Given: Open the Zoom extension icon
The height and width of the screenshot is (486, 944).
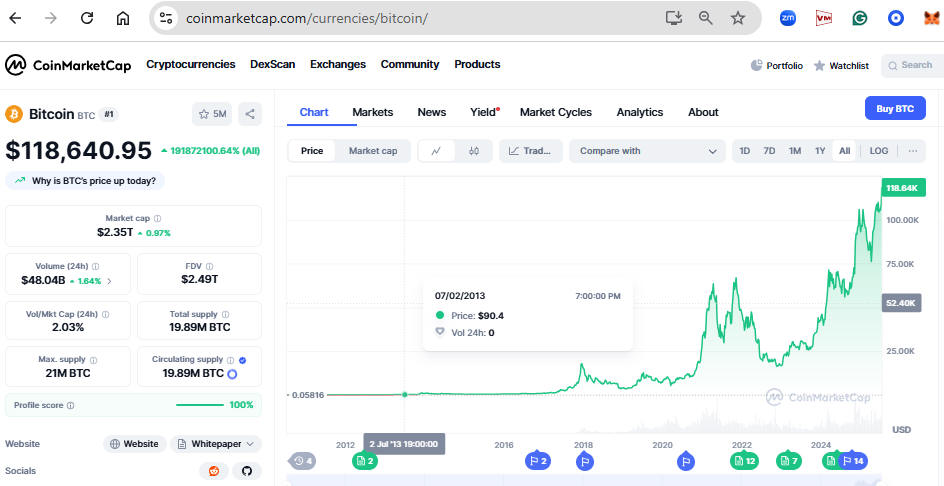Looking at the screenshot, I should point(787,18).
